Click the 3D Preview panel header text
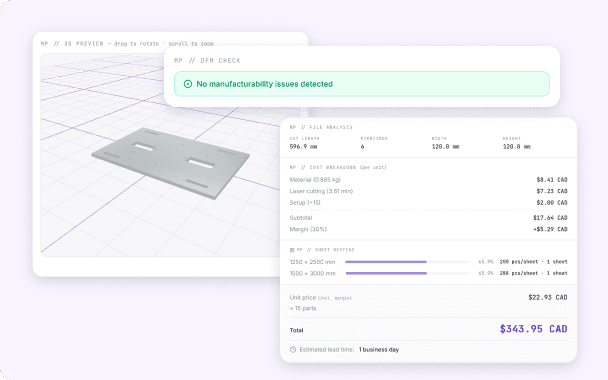The width and height of the screenshot is (608, 380). tap(127, 44)
